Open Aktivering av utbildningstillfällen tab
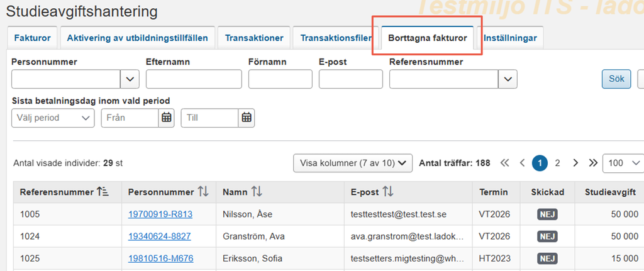The height and width of the screenshot is (271, 644). (x=138, y=38)
